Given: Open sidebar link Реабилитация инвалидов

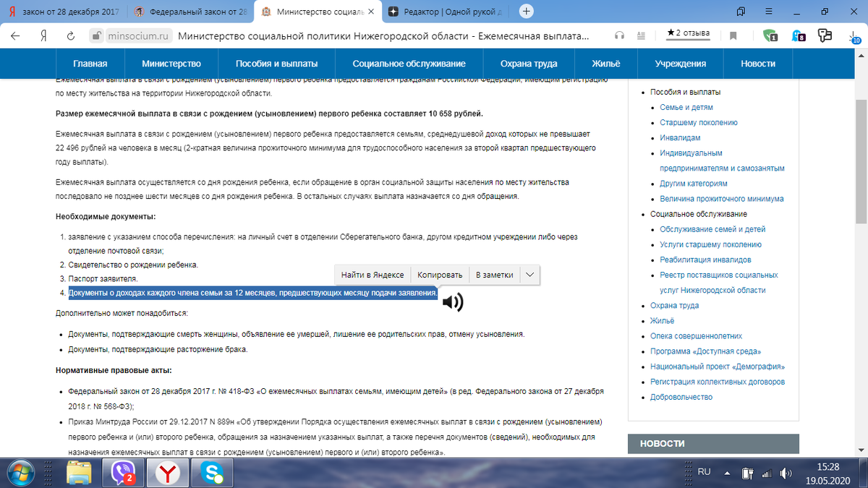Looking at the screenshot, I should [x=705, y=260].
